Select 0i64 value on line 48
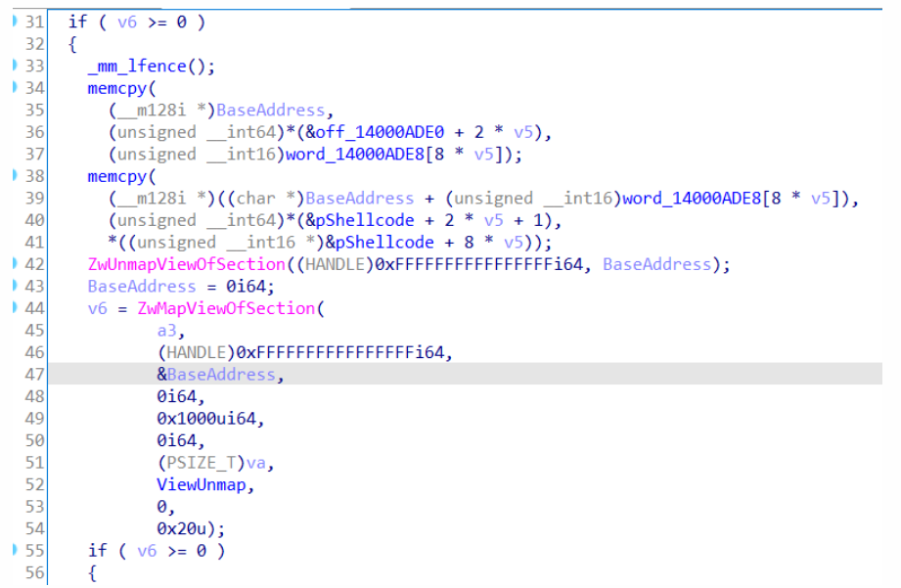The image size is (901, 588). coord(176,396)
